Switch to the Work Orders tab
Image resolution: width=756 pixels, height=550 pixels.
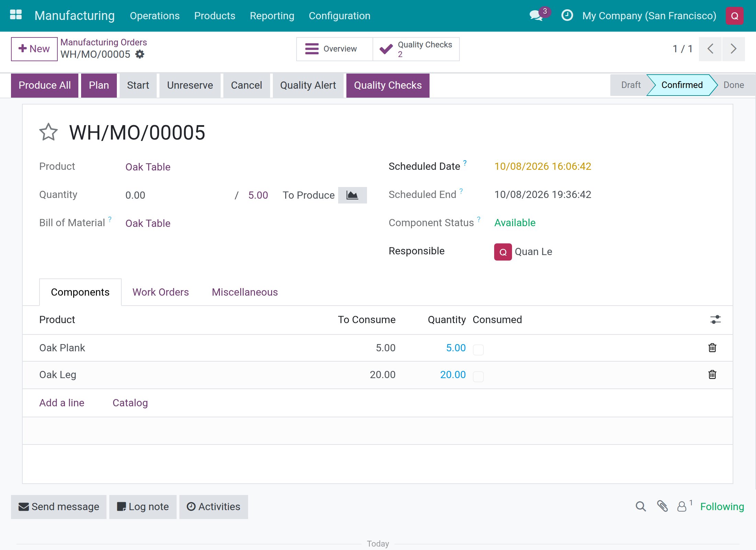click(x=160, y=292)
